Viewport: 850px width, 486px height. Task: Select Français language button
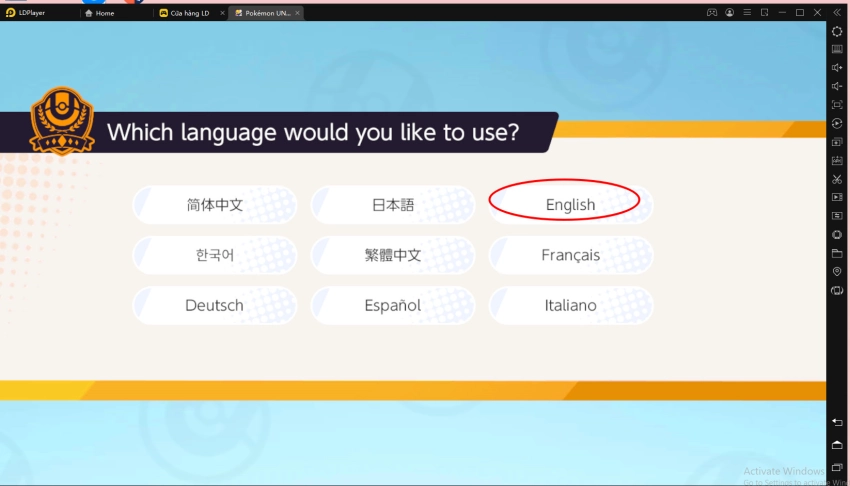point(571,255)
